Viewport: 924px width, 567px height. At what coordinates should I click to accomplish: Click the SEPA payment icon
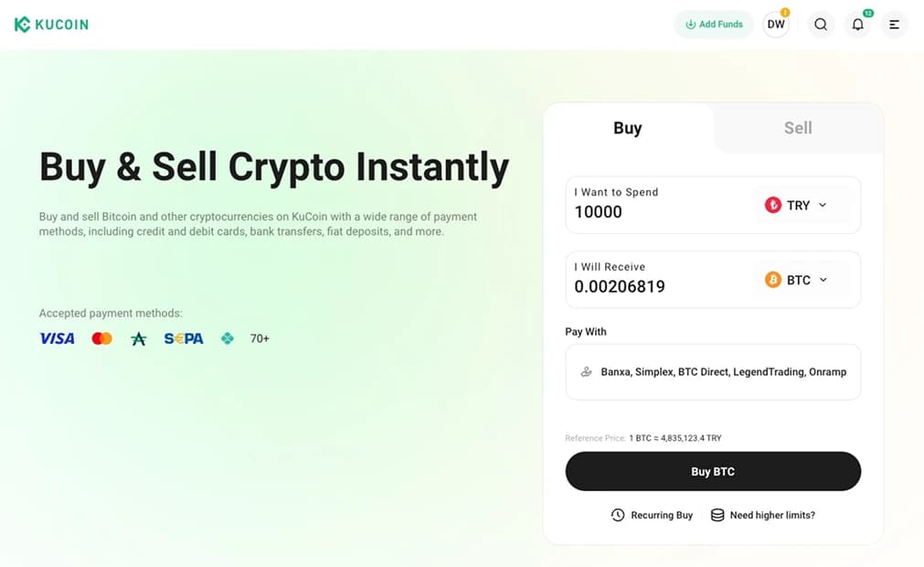coord(183,338)
